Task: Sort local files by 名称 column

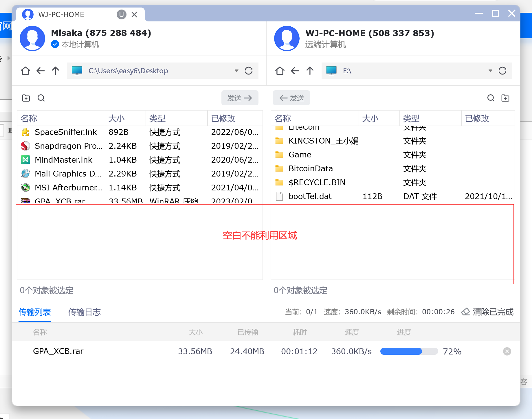Action: tap(61, 118)
